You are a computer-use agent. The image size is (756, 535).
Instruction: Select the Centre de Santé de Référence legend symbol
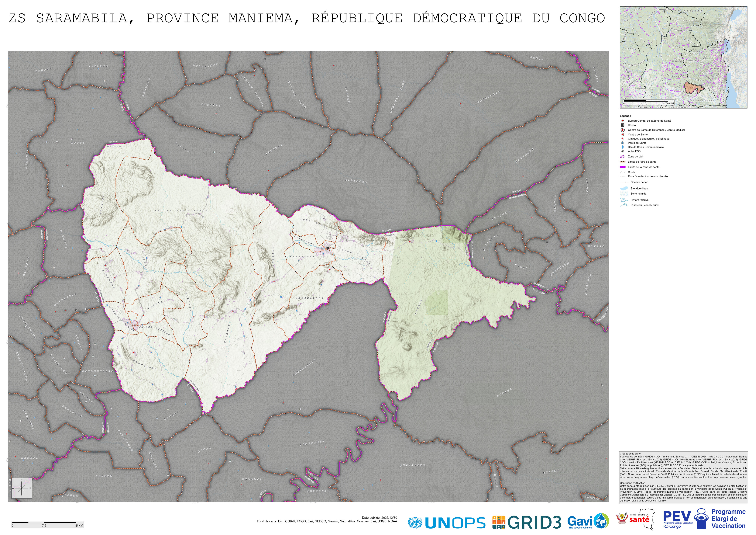(x=623, y=130)
